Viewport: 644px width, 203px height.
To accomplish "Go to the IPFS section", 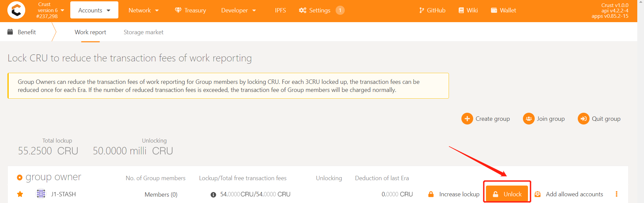I will point(280,10).
